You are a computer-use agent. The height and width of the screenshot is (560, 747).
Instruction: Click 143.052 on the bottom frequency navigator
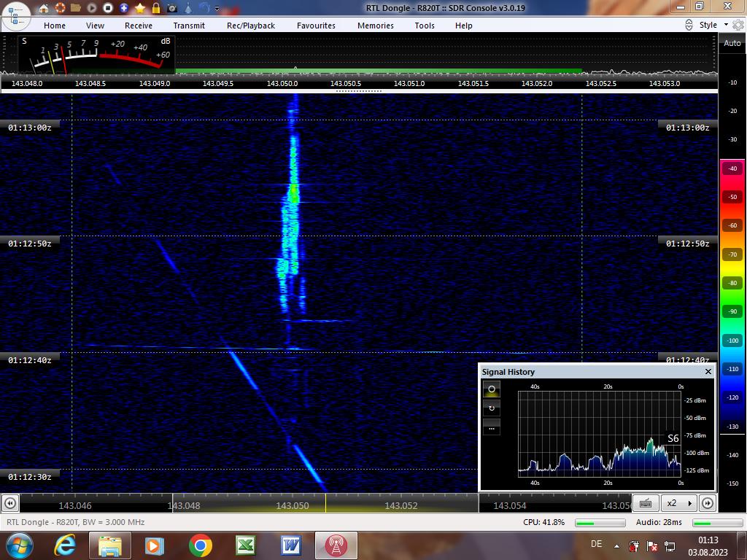[x=401, y=506]
